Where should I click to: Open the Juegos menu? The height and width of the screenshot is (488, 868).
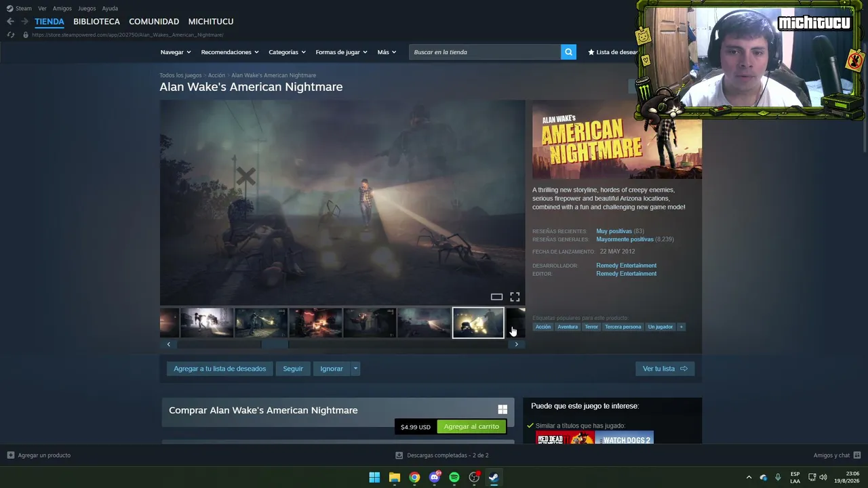click(87, 9)
